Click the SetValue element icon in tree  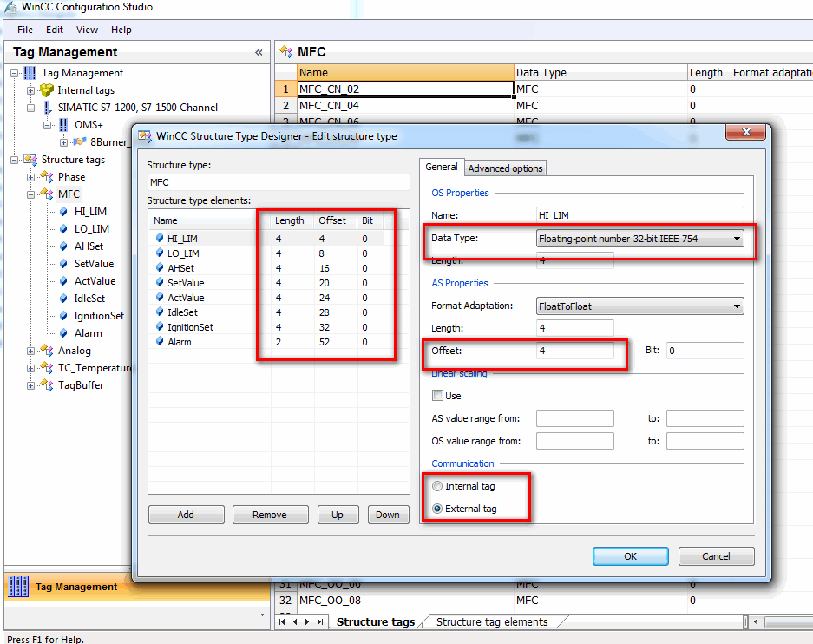63,263
